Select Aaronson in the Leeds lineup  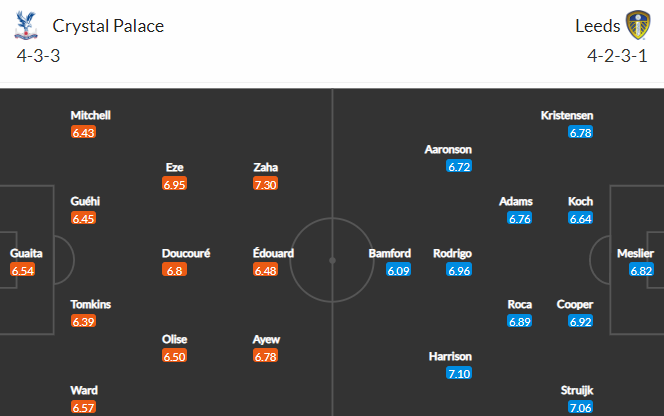tap(448, 150)
